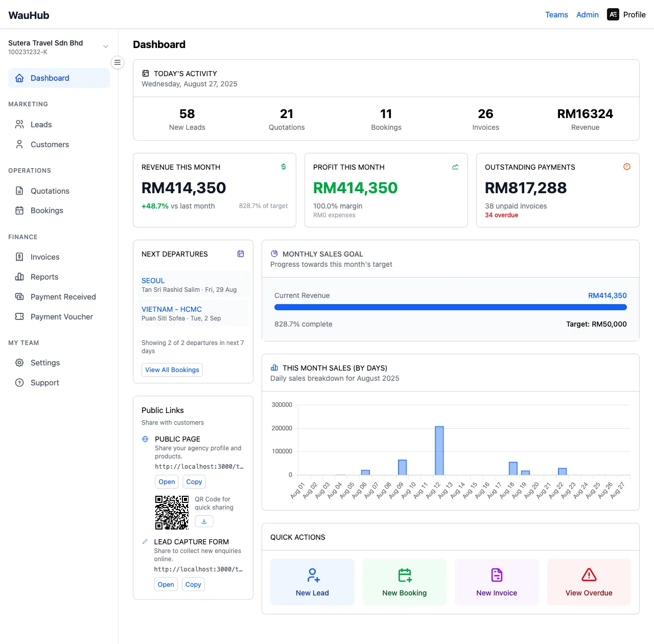Open the Teams menu item
The height and width of the screenshot is (644, 654).
[556, 14]
